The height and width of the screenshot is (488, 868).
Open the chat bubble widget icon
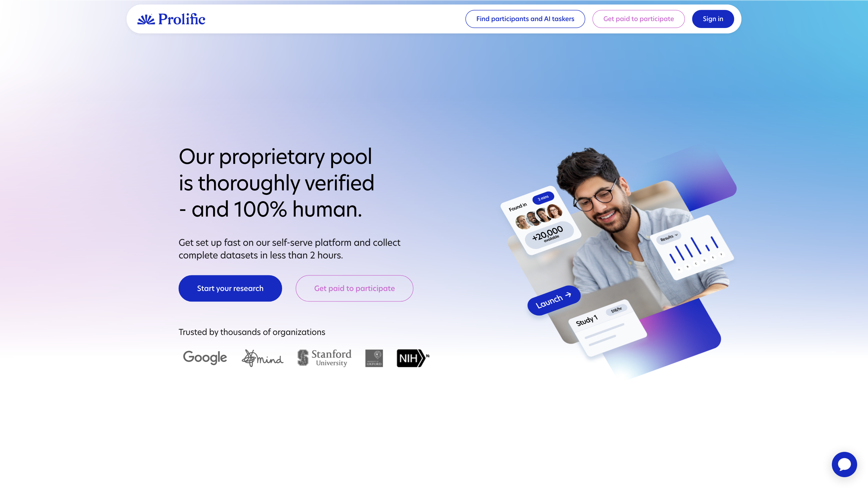pos(844,465)
